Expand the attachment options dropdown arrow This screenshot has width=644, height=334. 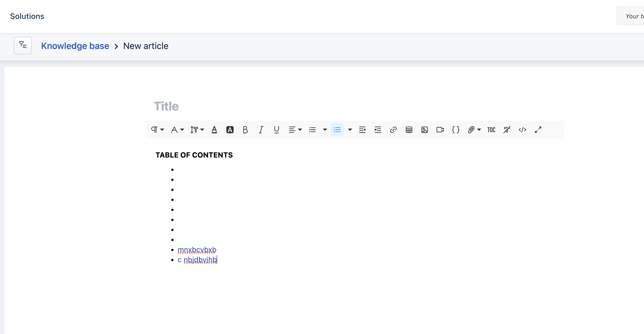(x=479, y=130)
